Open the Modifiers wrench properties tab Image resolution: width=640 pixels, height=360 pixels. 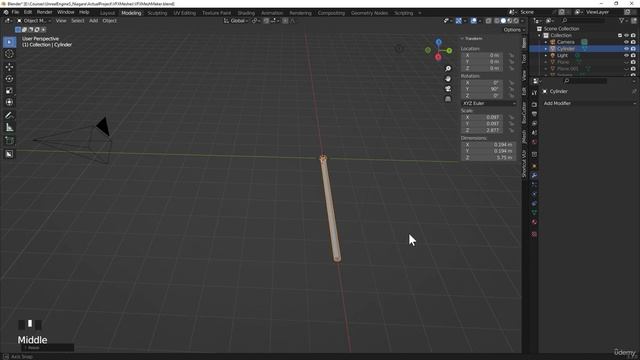click(534, 175)
